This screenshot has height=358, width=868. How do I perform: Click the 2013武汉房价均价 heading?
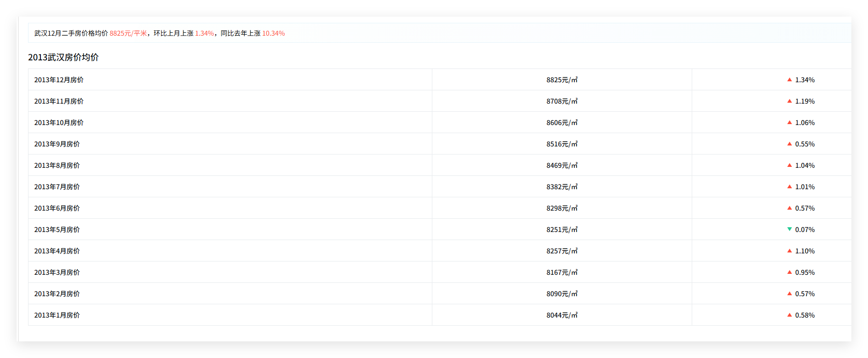pos(63,57)
